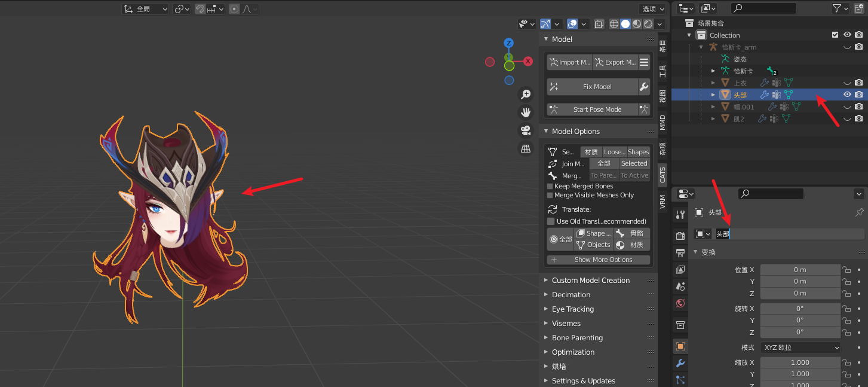This screenshot has width=868, height=387.
Task: Open the 选项 options dropdown
Action: (653, 9)
